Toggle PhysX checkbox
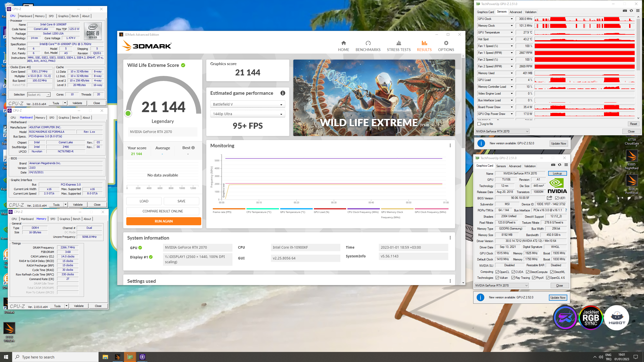Viewport: 644px width, 362px height. (x=534, y=278)
